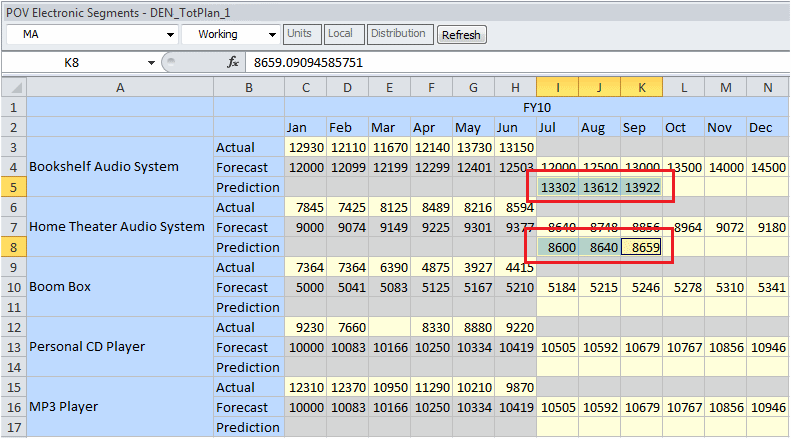Click the Prediction label in row 11
This screenshot has height=439, width=791.
click(x=248, y=307)
